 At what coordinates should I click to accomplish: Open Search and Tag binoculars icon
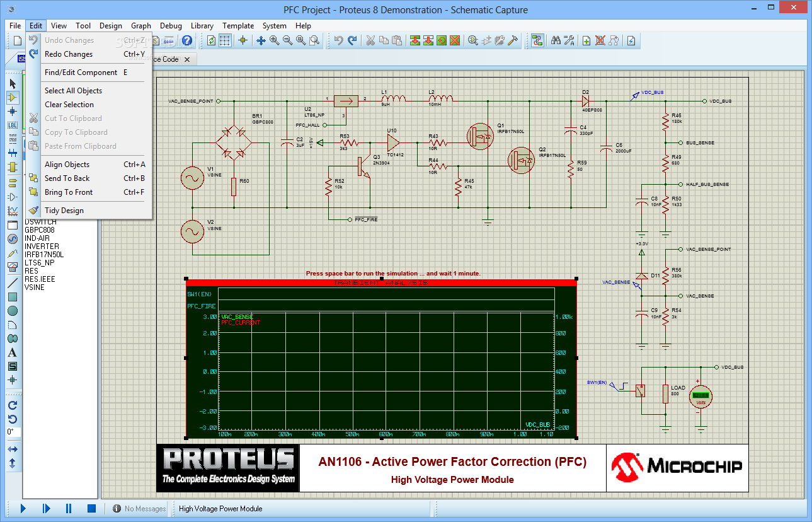pos(556,40)
